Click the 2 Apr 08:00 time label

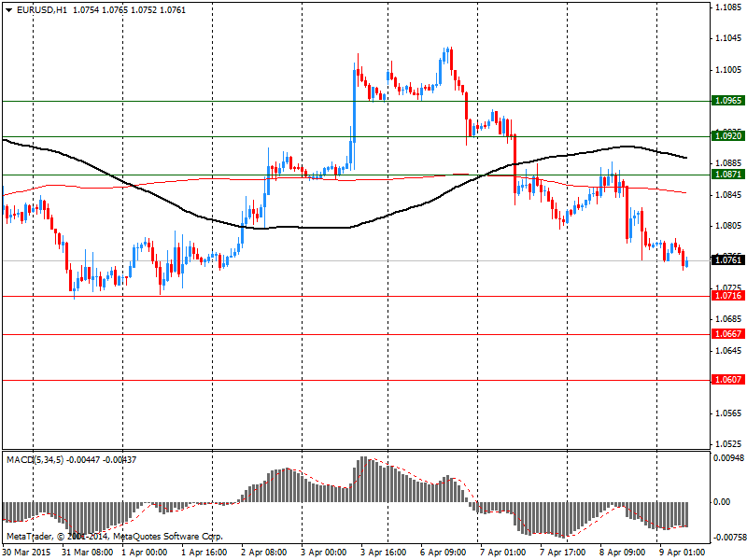[x=264, y=552]
